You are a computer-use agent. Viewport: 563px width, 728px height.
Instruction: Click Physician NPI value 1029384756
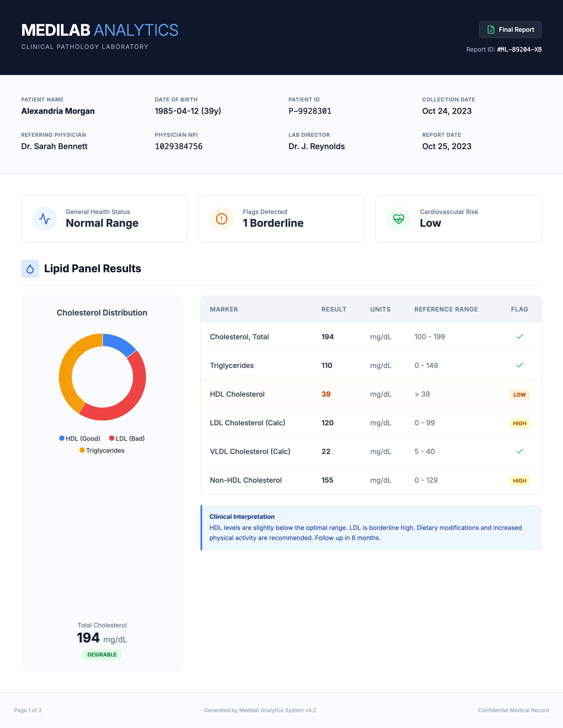point(178,146)
